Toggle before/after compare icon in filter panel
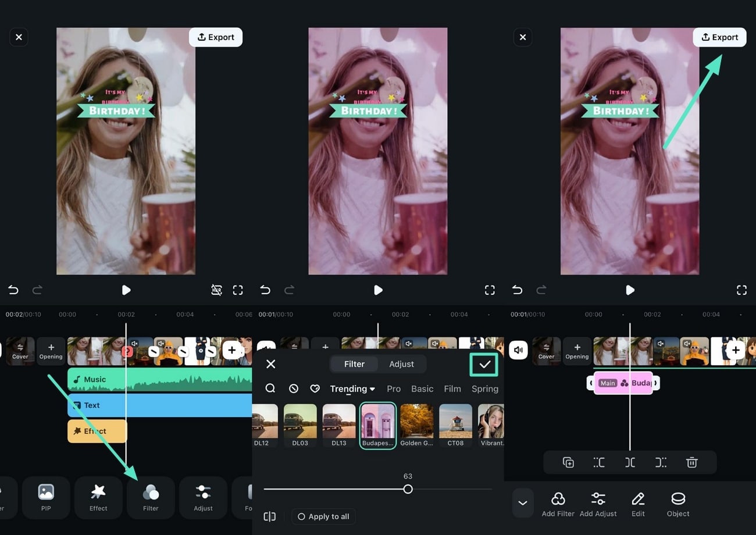The image size is (756, 535). point(269,516)
